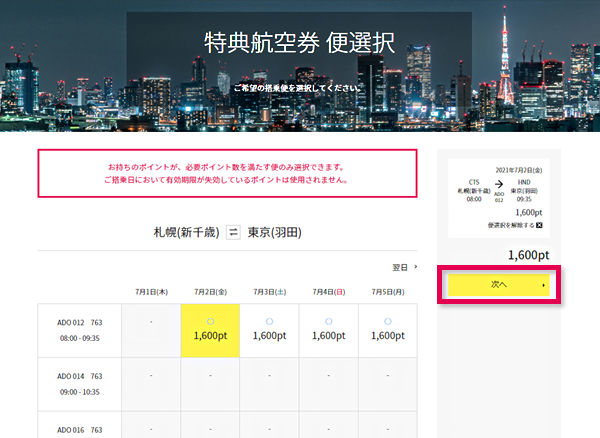The width and height of the screenshot is (600, 438).
Task: Click the 7月2日(金) column header
Action: (210, 292)
